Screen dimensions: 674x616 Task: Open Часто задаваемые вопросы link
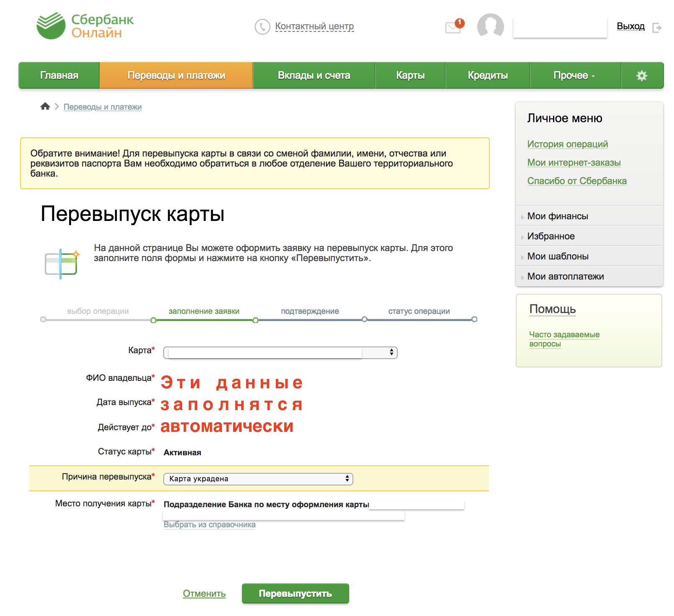click(564, 339)
